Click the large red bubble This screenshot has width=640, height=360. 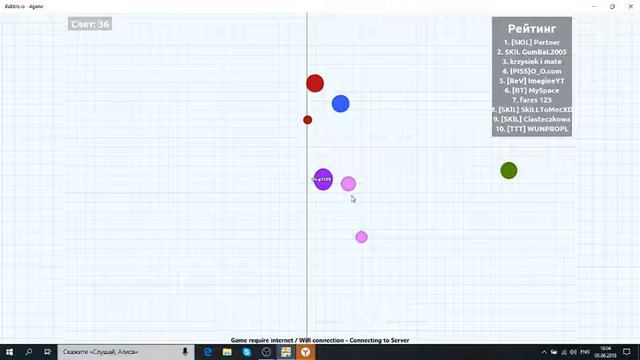pos(315,83)
